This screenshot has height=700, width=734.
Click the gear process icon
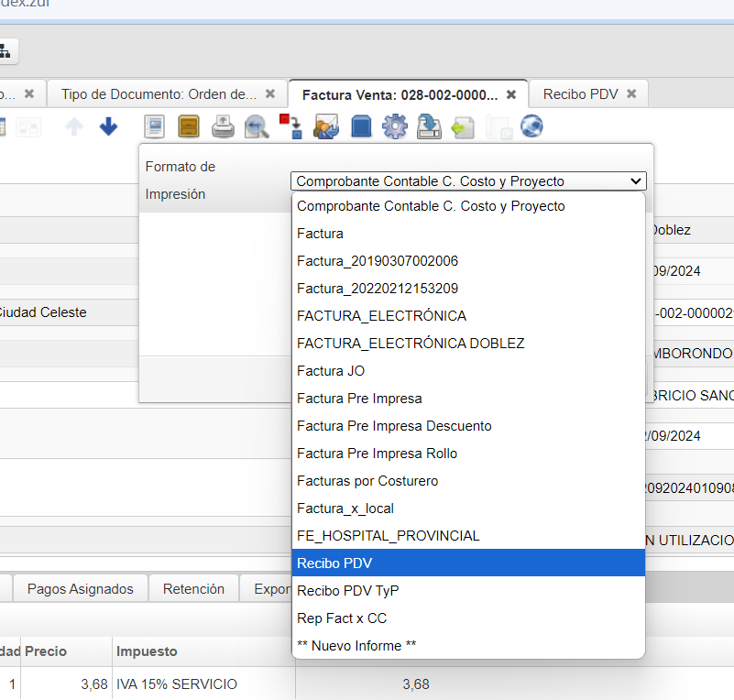tap(394, 127)
